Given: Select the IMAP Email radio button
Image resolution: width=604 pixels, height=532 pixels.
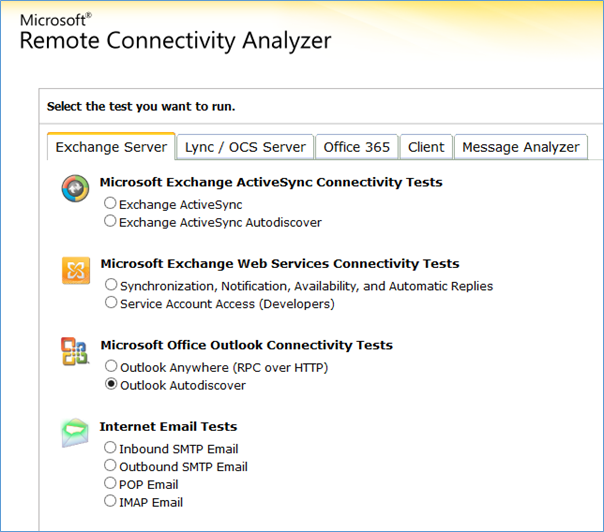Looking at the screenshot, I should click(110, 501).
